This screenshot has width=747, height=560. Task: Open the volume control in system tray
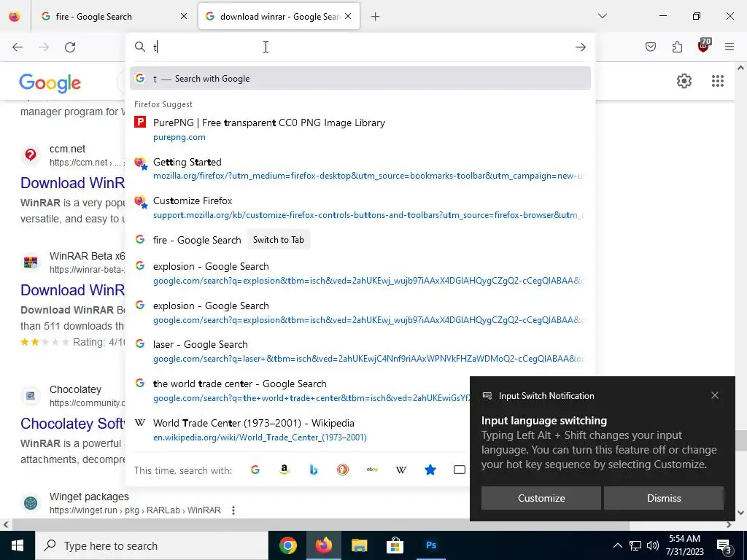[x=653, y=545]
